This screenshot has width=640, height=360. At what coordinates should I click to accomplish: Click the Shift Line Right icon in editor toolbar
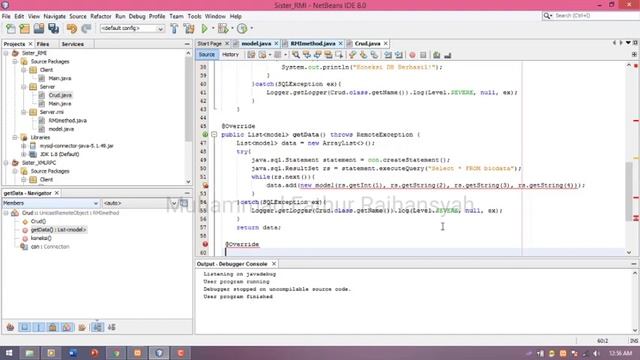click(x=399, y=55)
